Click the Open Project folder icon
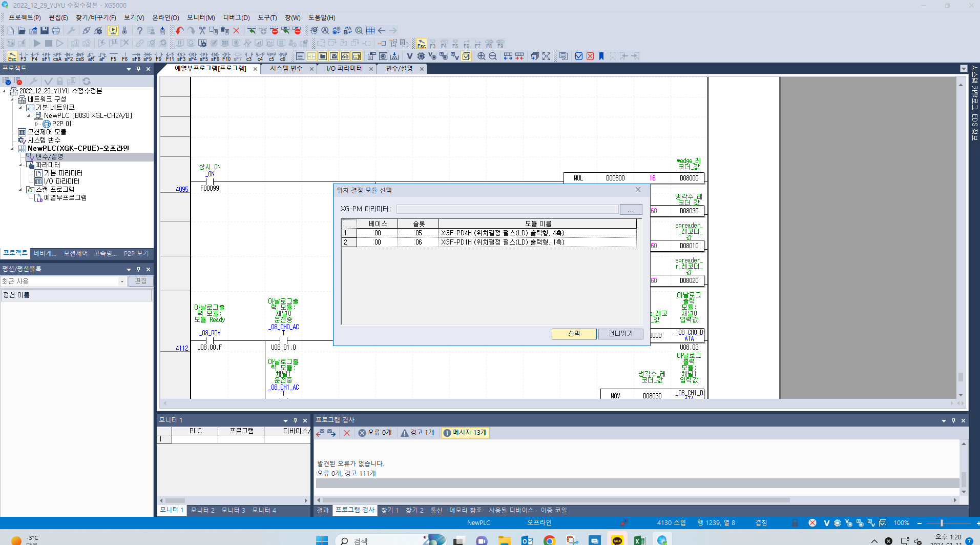Viewport: 980px width, 545px height. point(22,31)
